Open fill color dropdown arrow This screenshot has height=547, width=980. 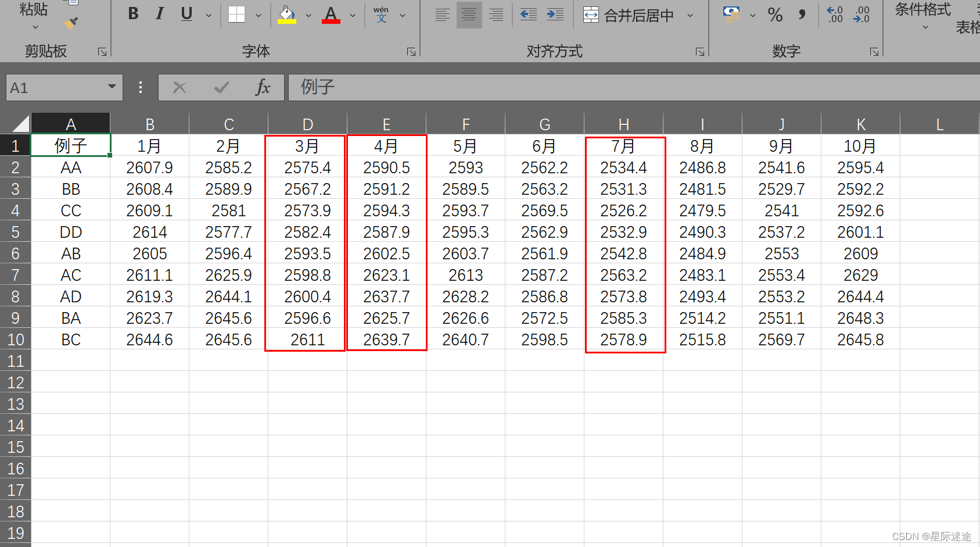point(308,16)
